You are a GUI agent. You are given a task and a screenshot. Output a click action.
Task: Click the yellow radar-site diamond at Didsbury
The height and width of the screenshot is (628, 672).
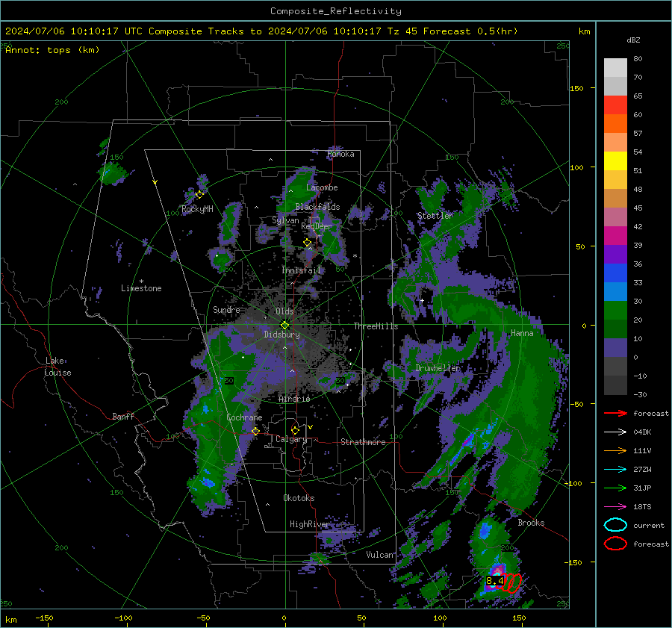pyautogui.click(x=284, y=326)
